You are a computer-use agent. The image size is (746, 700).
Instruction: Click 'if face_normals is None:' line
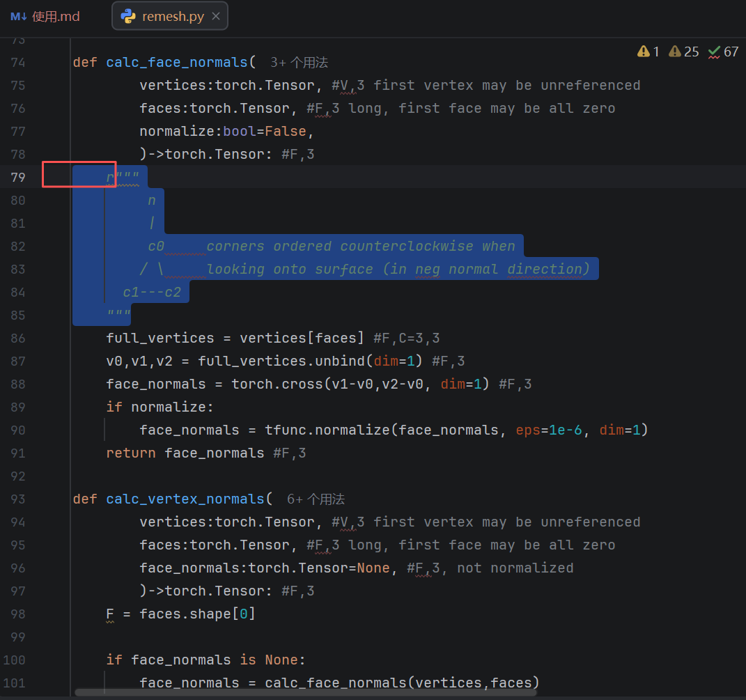click(x=205, y=660)
